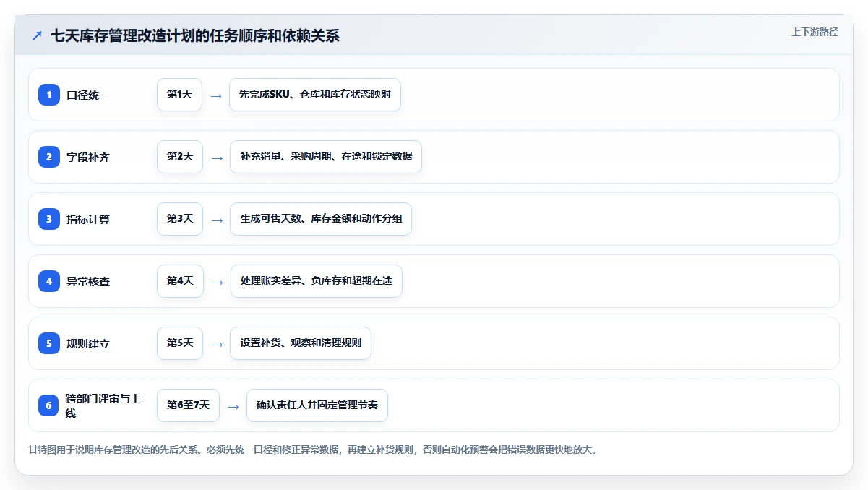Click the 上下游路径 label

815,32
